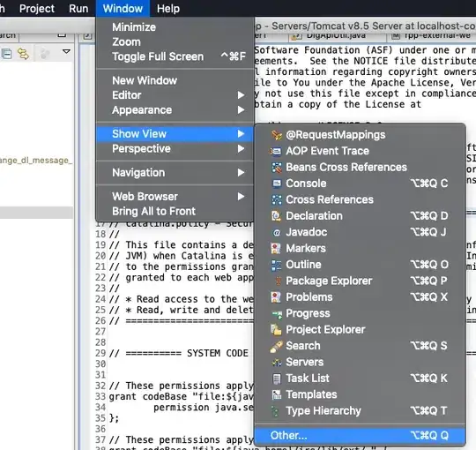Click the Javadoc view icon
This screenshot has height=450, width=476.
276,232
